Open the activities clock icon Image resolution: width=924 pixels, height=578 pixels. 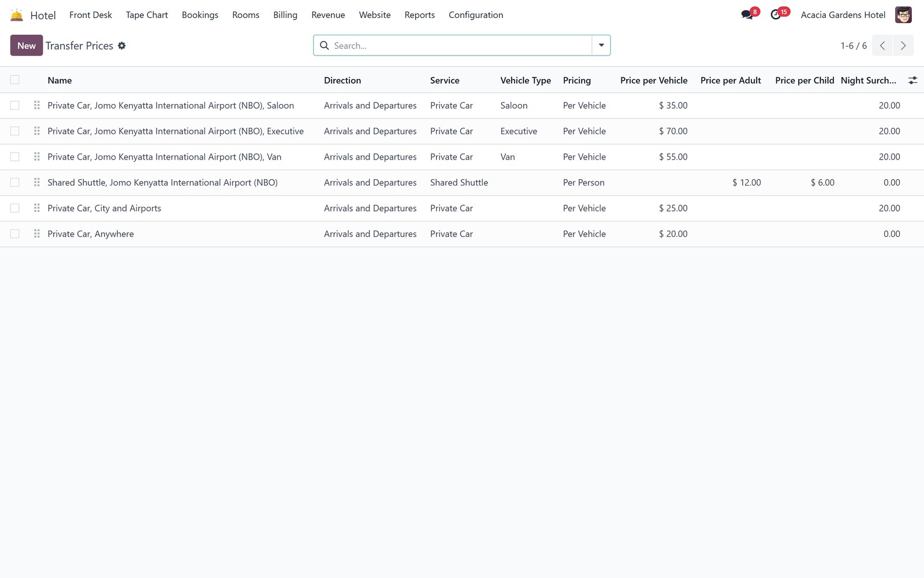776,14
